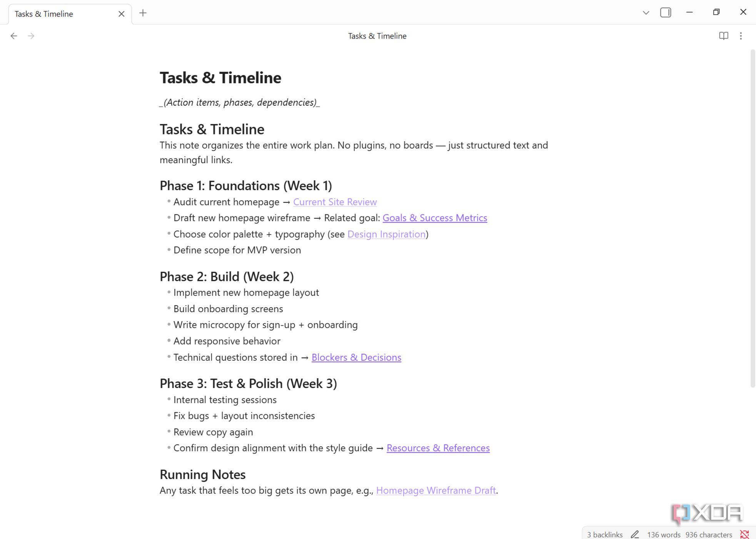Viewport: 756px width, 539px height.
Task: Switch to reading view via book icon
Action: (x=723, y=36)
